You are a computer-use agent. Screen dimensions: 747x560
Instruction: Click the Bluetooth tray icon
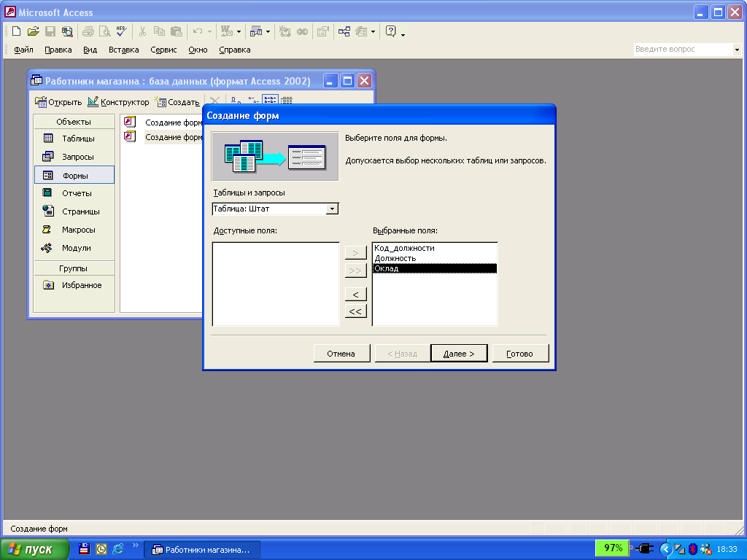click(693, 548)
